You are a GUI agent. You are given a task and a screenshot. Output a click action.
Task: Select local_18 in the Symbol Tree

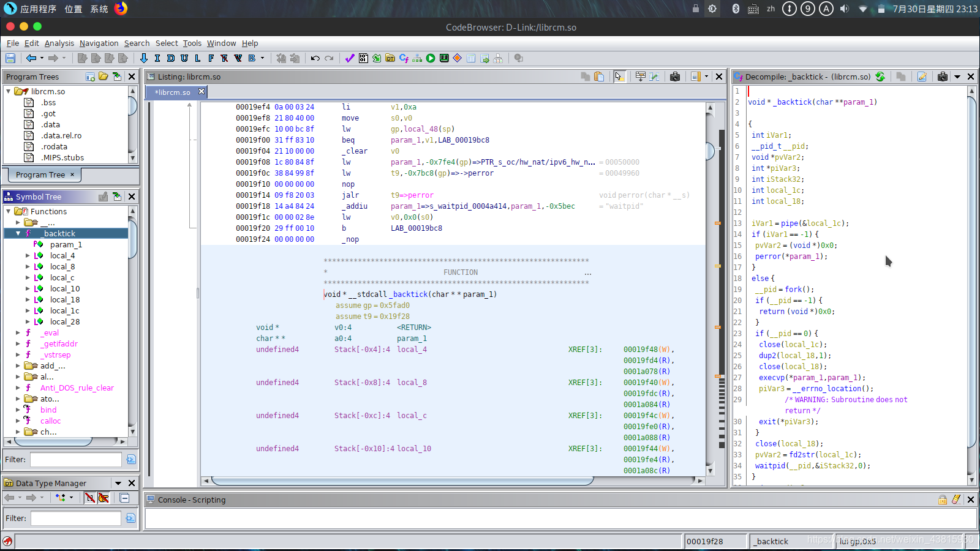[x=65, y=299]
